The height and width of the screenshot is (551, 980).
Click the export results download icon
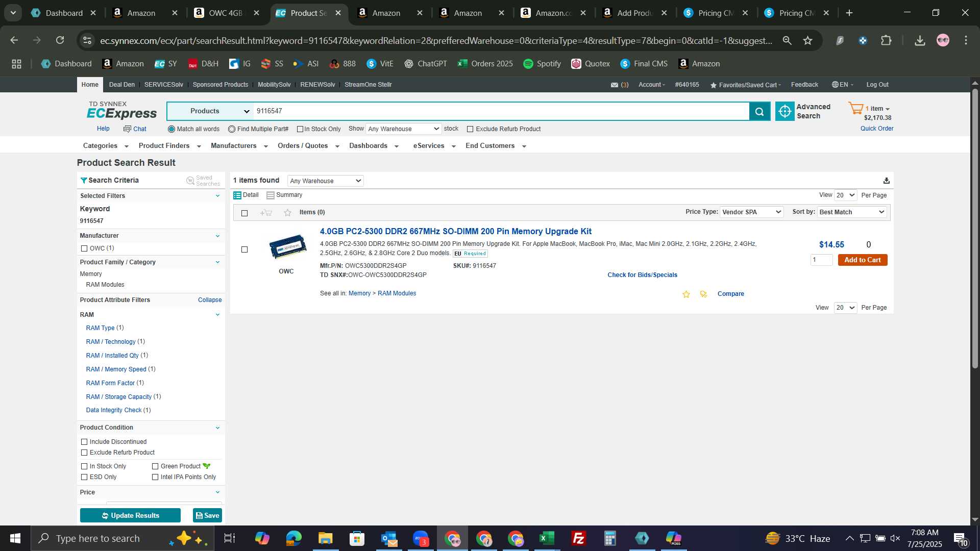click(887, 181)
